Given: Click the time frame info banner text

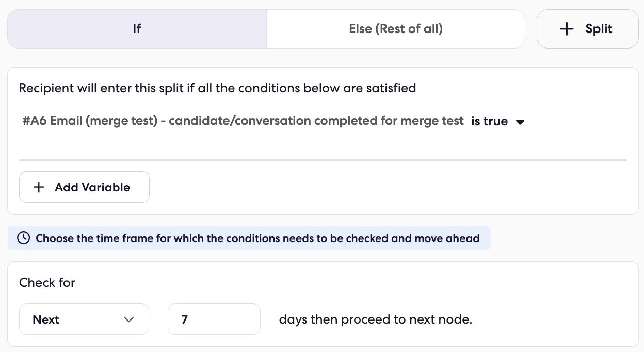Looking at the screenshot, I should pyautogui.click(x=257, y=238).
